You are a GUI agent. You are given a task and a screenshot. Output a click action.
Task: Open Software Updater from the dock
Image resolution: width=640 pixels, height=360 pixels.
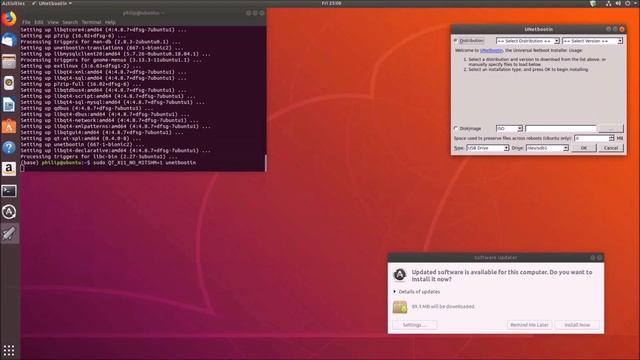[9, 212]
